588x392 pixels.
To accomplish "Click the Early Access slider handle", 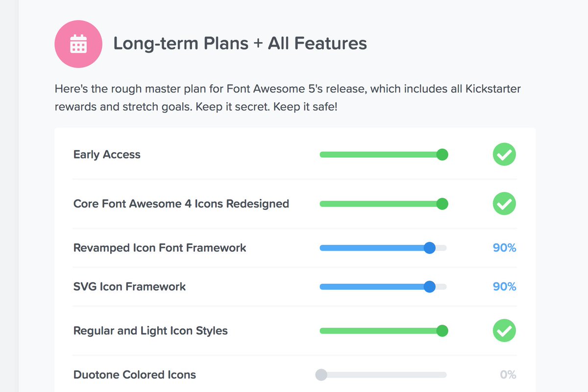I will click(442, 155).
